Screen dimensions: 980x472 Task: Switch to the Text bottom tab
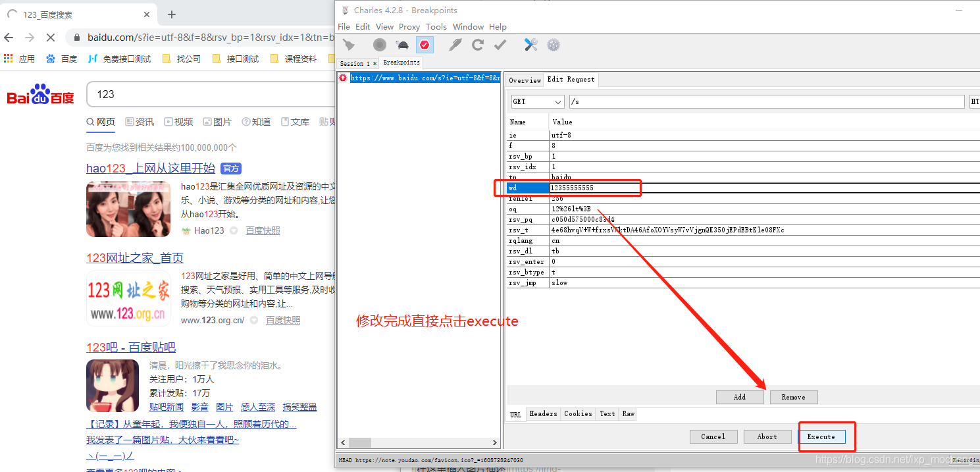pyautogui.click(x=607, y=414)
